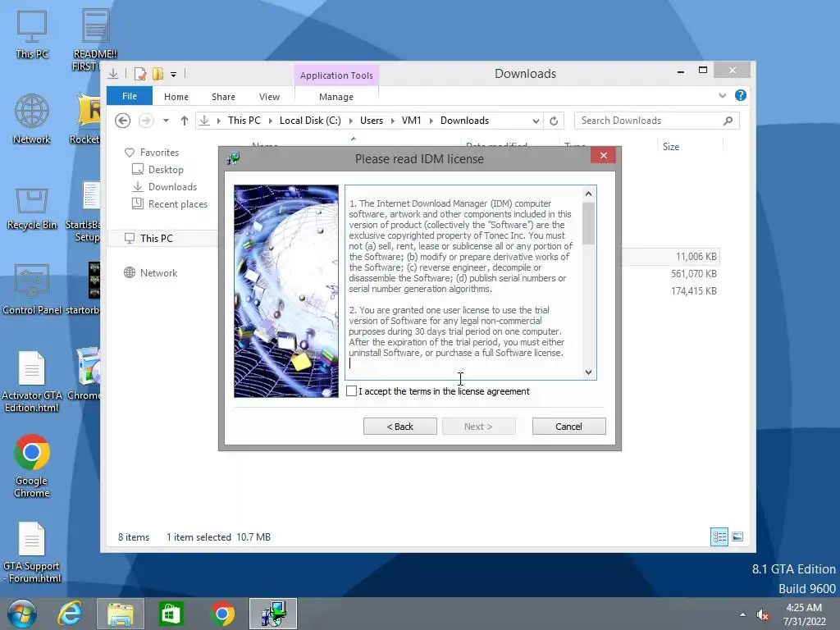Viewport: 840px width, 630px height.
Task: Switch to large icons view layout
Action: 737,536
